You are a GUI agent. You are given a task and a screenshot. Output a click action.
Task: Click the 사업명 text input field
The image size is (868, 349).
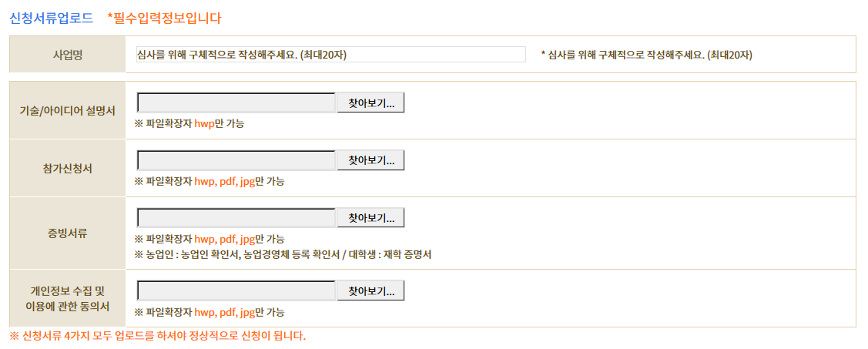click(x=330, y=55)
